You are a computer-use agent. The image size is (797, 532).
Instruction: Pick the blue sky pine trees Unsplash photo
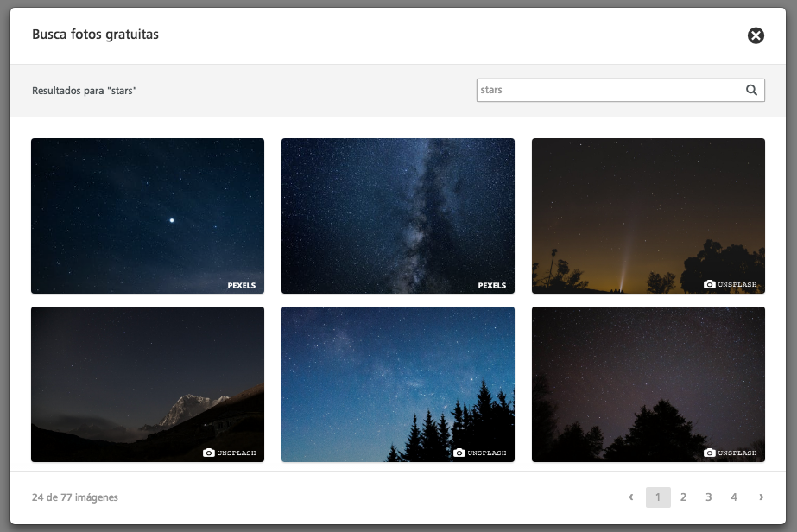[398, 384]
